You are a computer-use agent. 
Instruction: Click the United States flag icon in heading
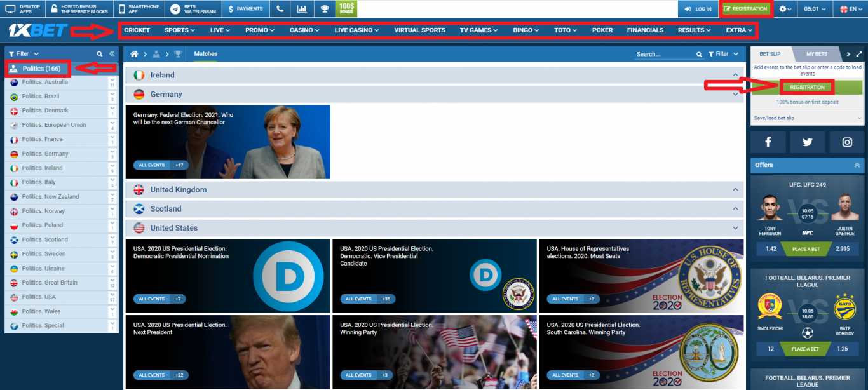[139, 227]
